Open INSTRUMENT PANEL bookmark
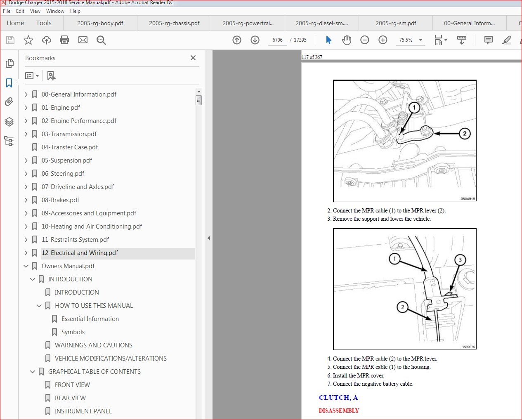Image resolution: width=522 pixels, height=420 pixels. (83, 411)
